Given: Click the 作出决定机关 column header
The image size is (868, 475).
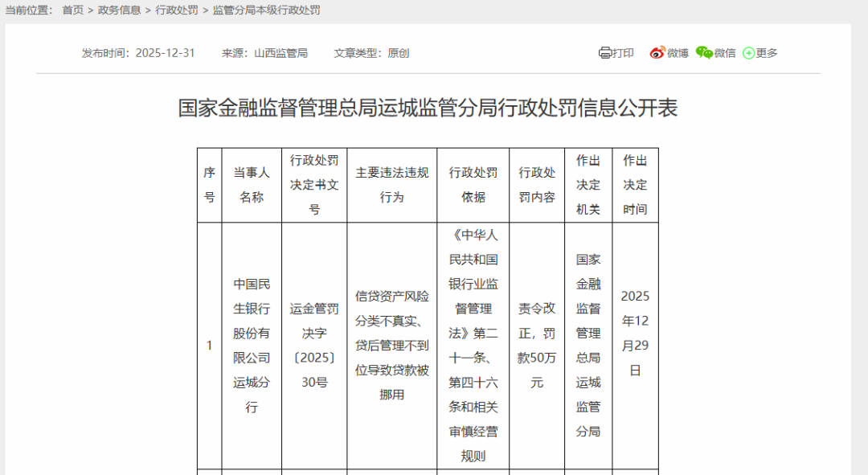Looking at the screenshot, I should (588, 185).
